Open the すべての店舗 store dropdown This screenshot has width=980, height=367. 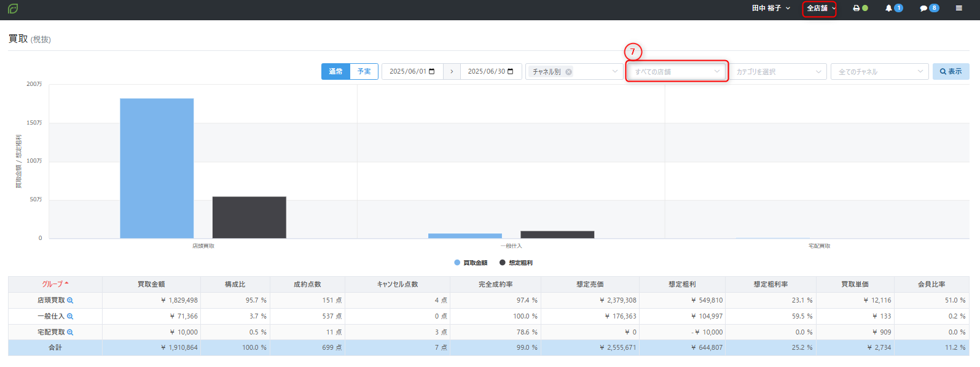click(x=676, y=72)
